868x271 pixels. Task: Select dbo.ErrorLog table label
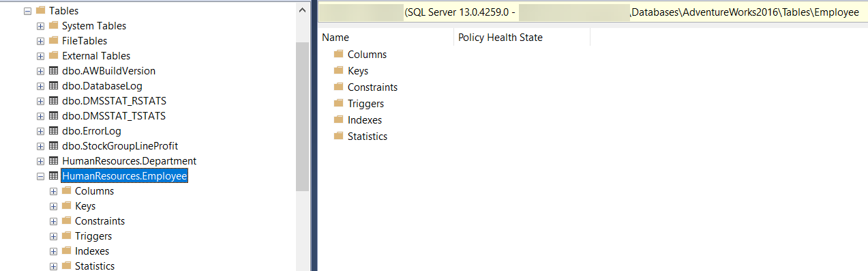point(91,131)
